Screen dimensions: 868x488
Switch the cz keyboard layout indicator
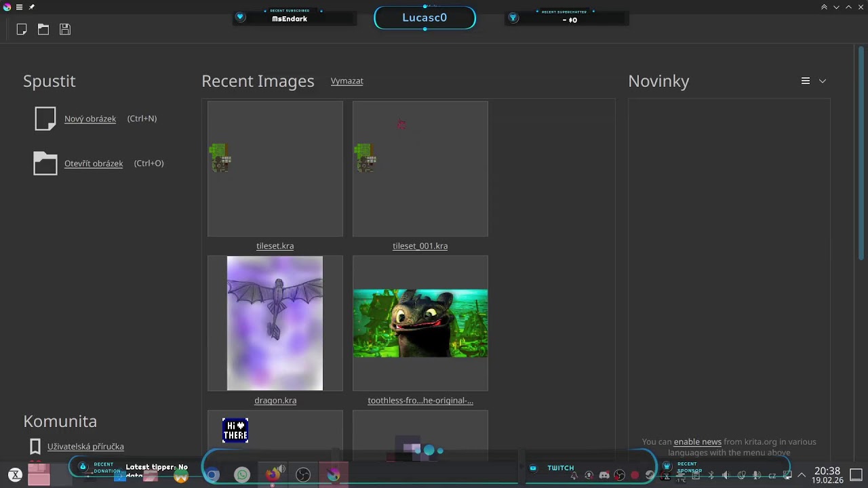pos(772,476)
